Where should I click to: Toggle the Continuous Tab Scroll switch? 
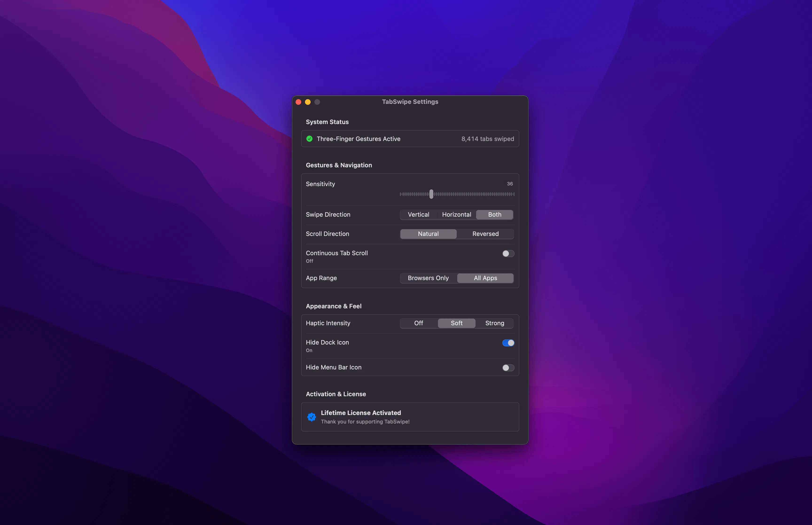coord(508,254)
